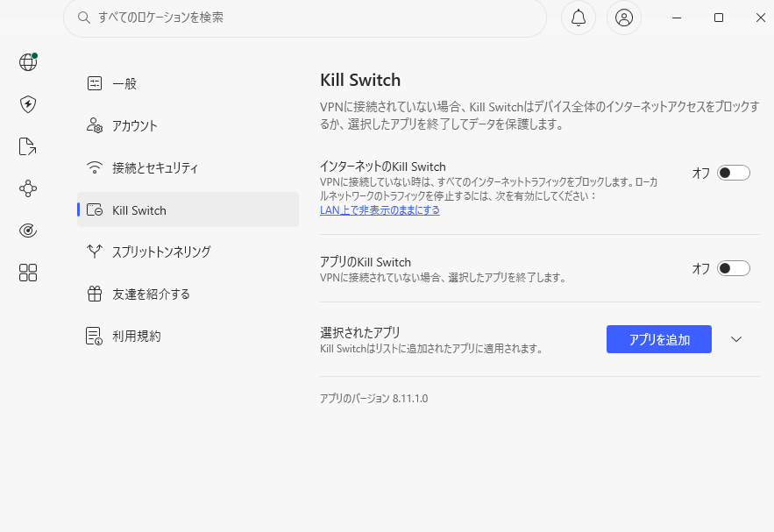The width and height of the screenshot is (774, 532).
Task: Open 友達を紹介する section
Action: (x=188, y=294)
